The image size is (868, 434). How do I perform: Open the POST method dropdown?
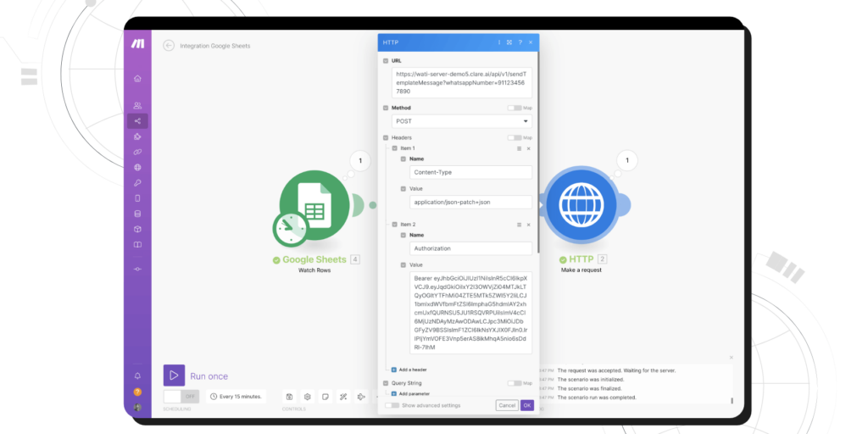(x=462, y=121)
